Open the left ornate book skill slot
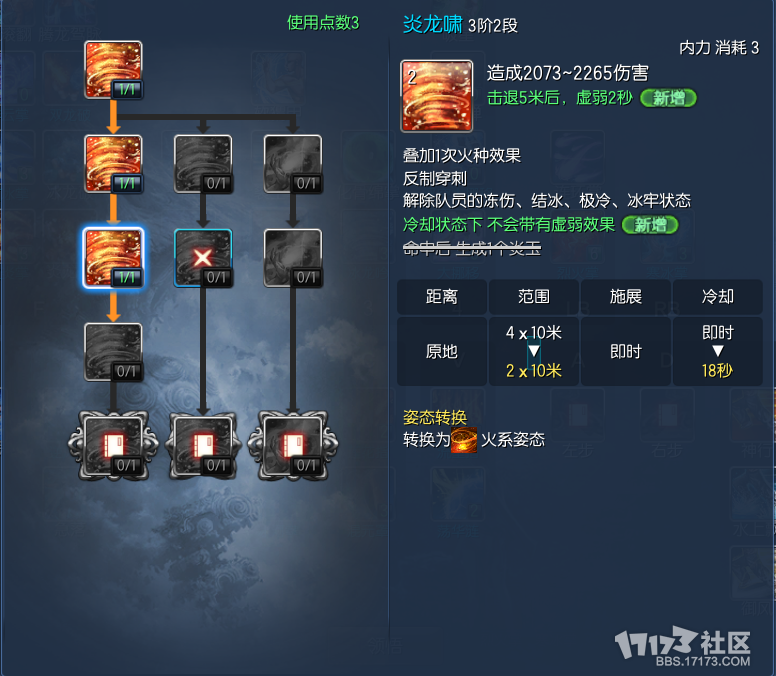The width and height of the screenshot is (776, 676). [x=113, y=445]
